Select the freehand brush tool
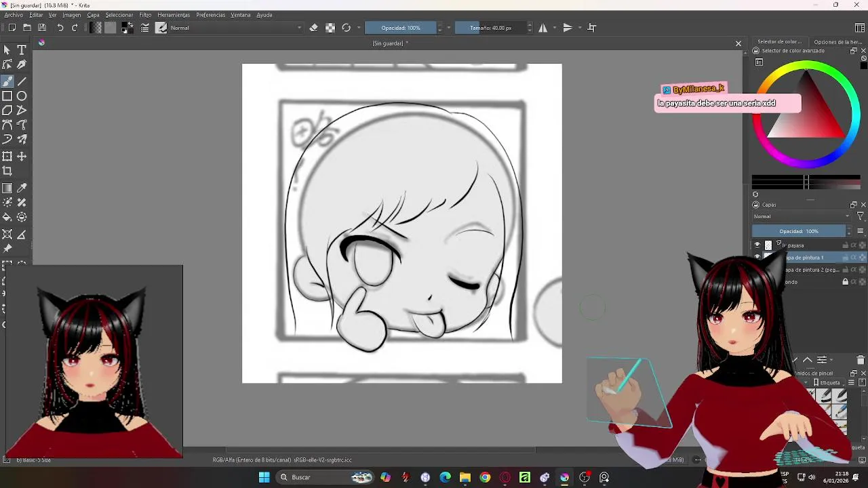Image resolution: width=868 pixels, height=488 pixels. point(7,81)
